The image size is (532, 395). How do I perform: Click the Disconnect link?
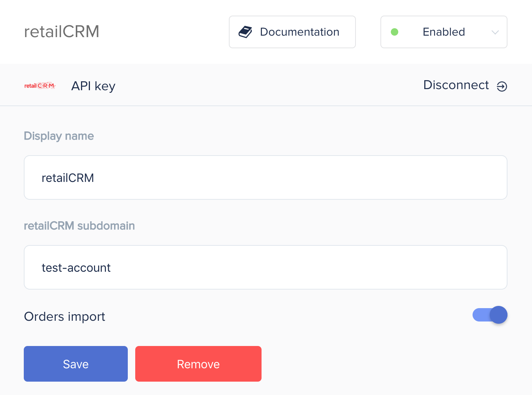pos(456,85)
